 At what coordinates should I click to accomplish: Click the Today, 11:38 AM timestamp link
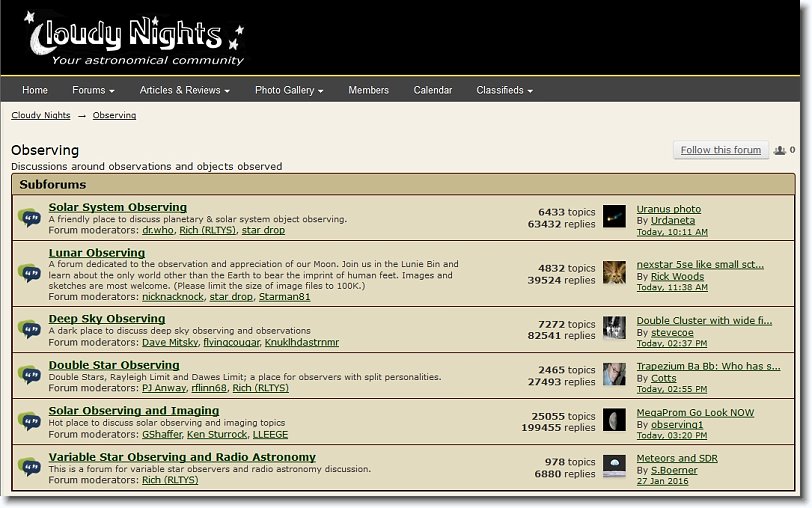[672, 287]
